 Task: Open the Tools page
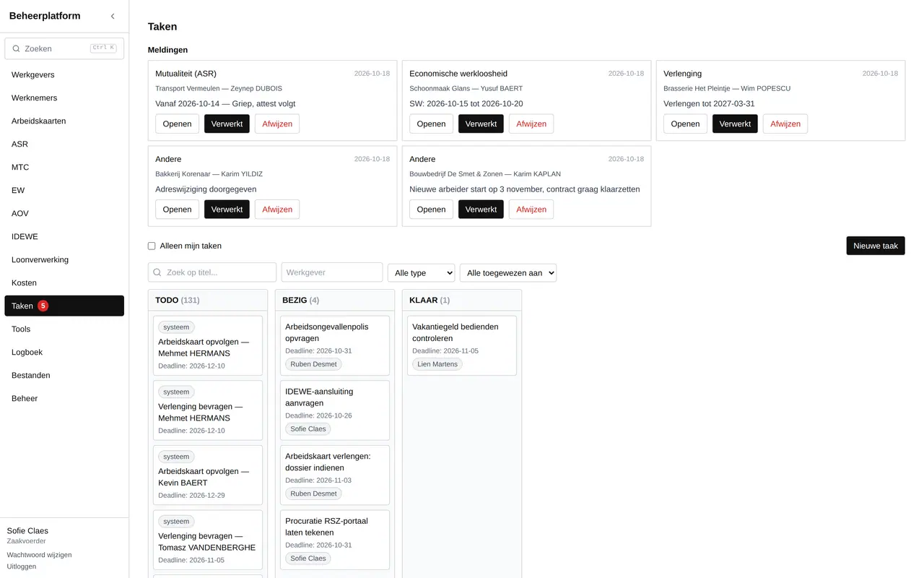point(64,329)
